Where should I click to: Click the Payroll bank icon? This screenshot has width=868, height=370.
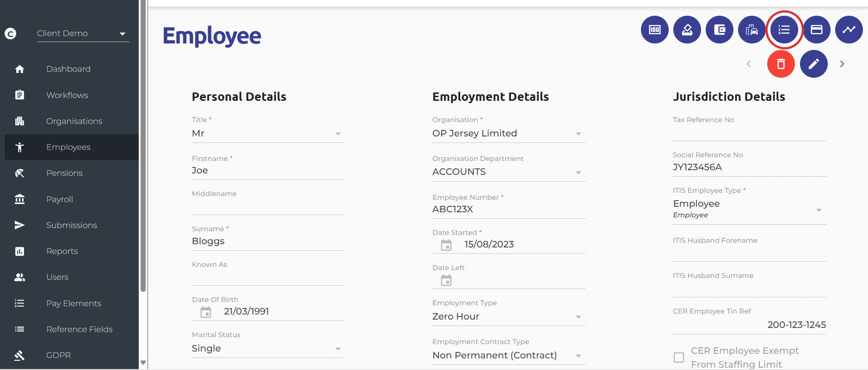(19, 199)
